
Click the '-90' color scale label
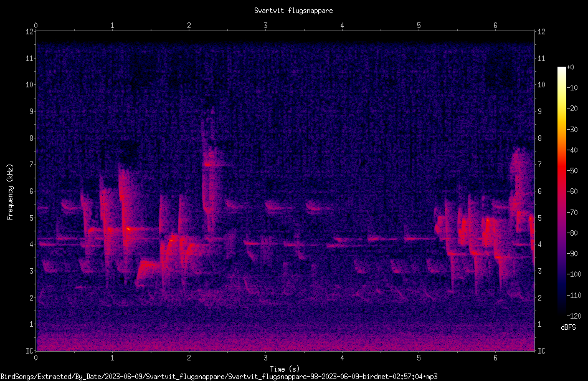pyautogui.click(x=572, y=254)
